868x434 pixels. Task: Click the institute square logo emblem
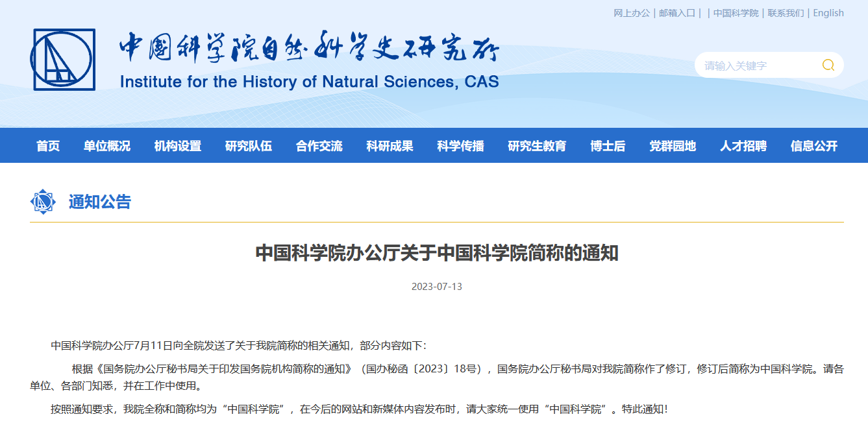click(x=63, y=59)
